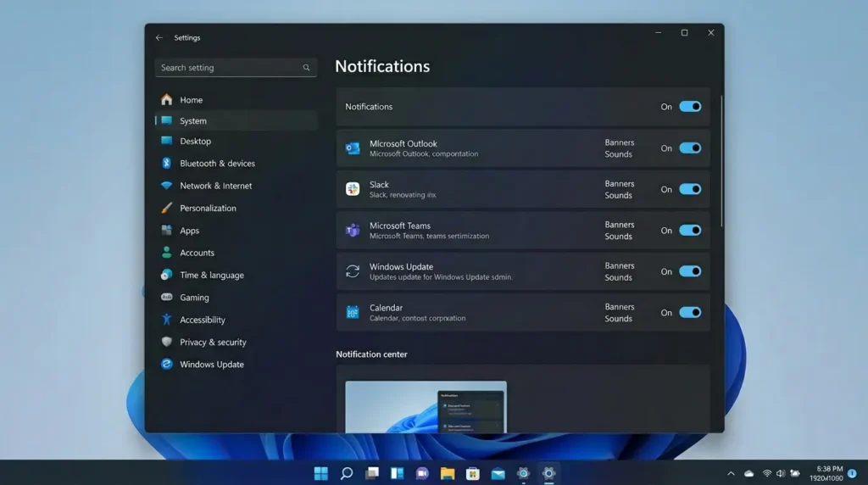
Task: Open Task View from the taskbar
Action: tap(372, 473)
